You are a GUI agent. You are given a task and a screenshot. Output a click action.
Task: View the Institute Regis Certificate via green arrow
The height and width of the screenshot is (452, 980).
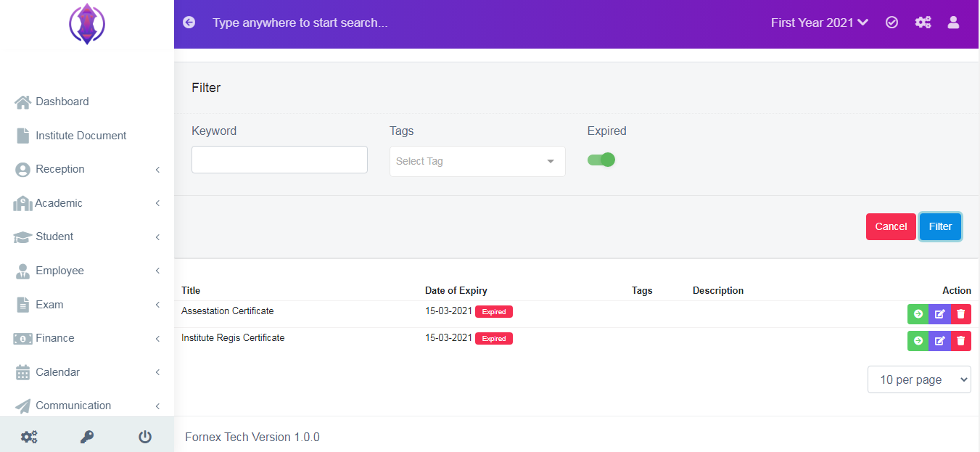click(x=918, y=341)
